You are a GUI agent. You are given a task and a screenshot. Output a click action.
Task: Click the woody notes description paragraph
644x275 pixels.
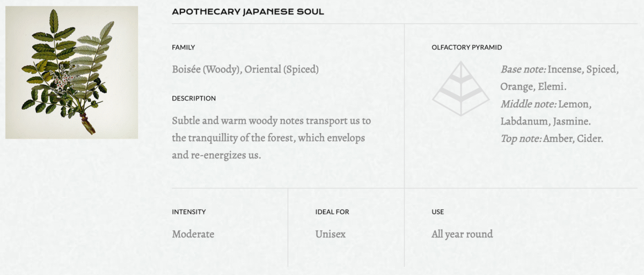click(272, 138)
